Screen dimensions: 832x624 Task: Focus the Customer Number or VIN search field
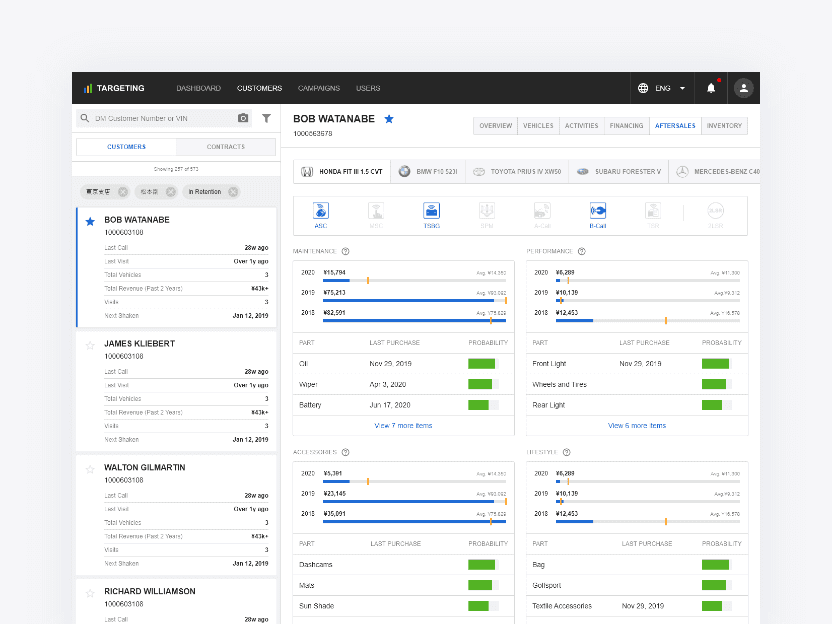(x=164, y=118)
